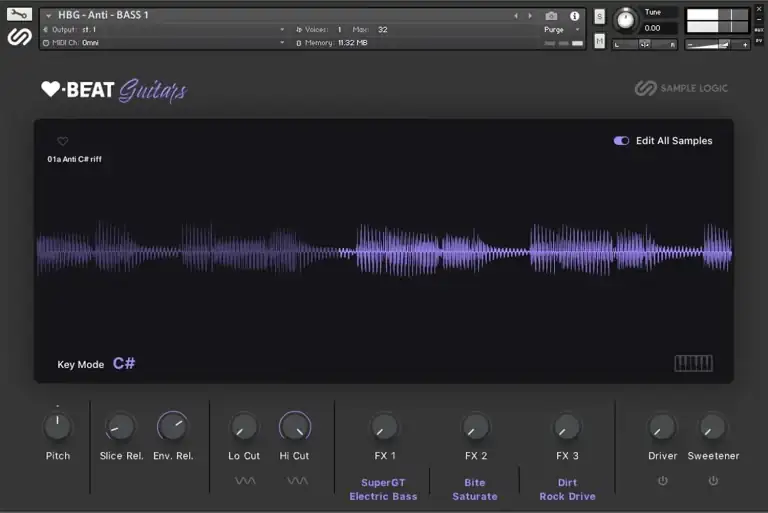Viewport: 768px width, 513px height.
Task: Select the Bite Saturate effect
Action: pos(475,489)
